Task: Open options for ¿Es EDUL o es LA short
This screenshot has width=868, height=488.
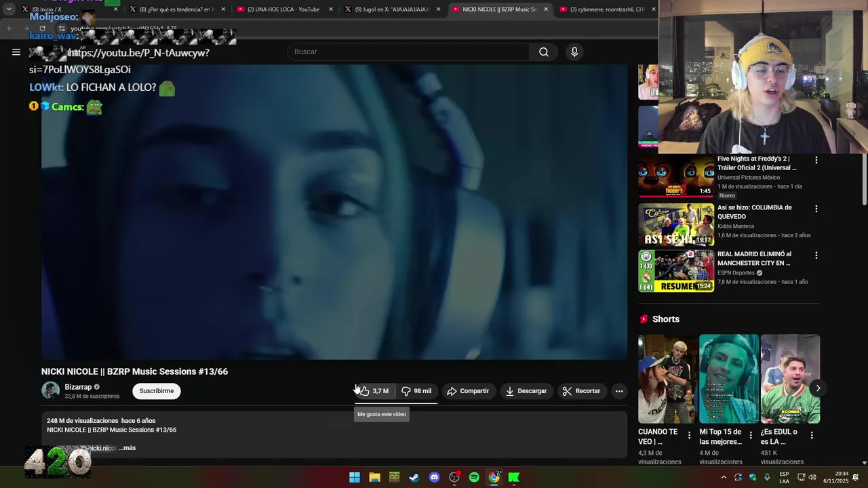Action: click(x=812, y=435)
